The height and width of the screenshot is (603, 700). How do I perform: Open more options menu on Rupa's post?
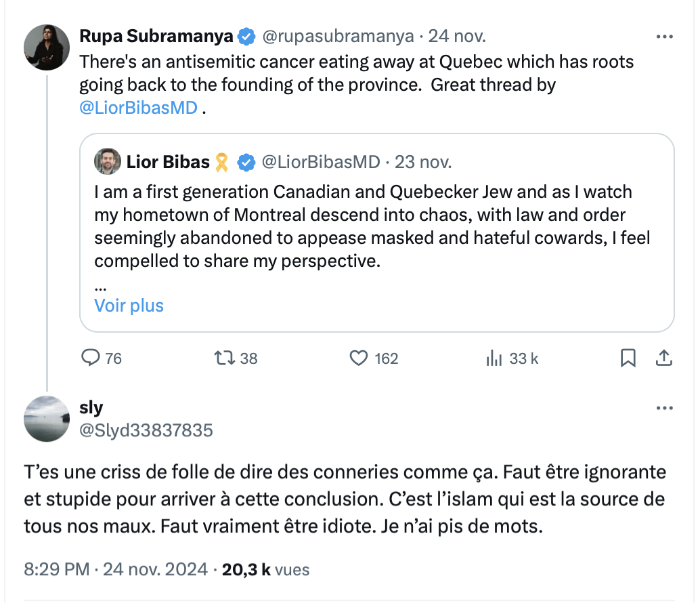665,36
